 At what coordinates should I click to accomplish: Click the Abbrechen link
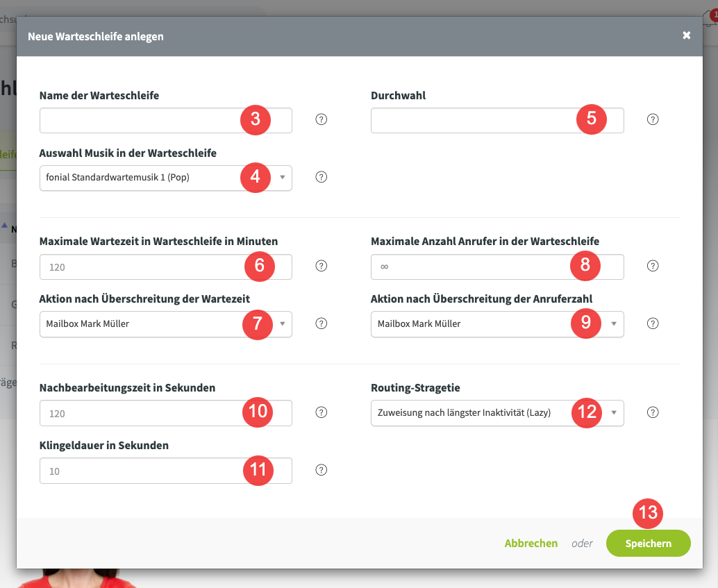pyautogui.click(x=531, y=544)
